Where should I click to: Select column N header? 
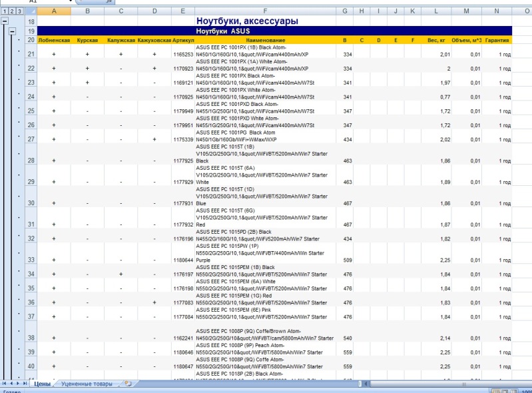click(x=497, y=11)
